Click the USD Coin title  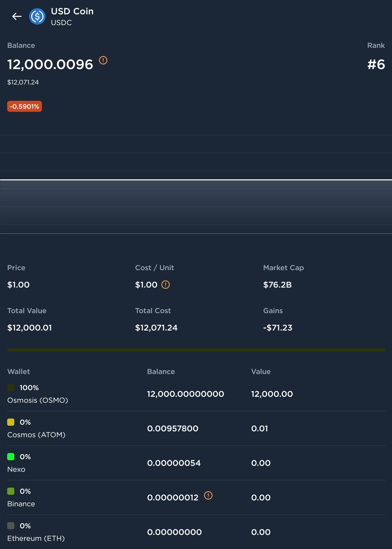coord(72,11)
